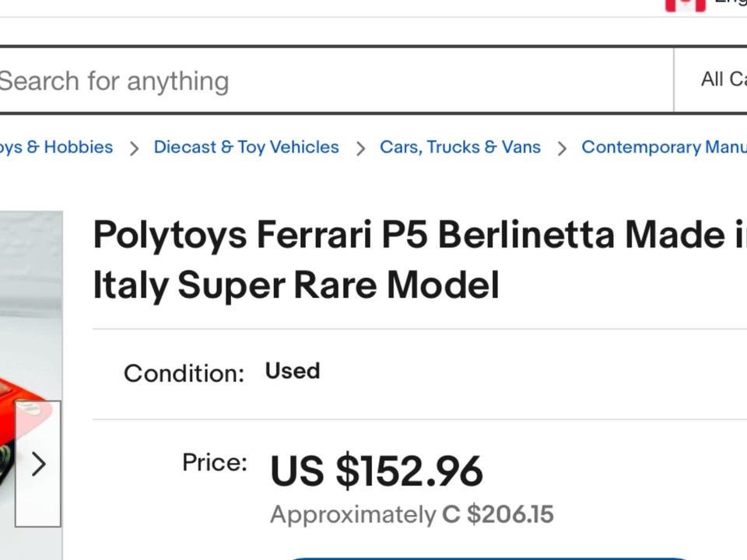Image resolution: width=747 pixels, height=560 pixels.
Task: Show the next product image arrow
Action: 38,464
